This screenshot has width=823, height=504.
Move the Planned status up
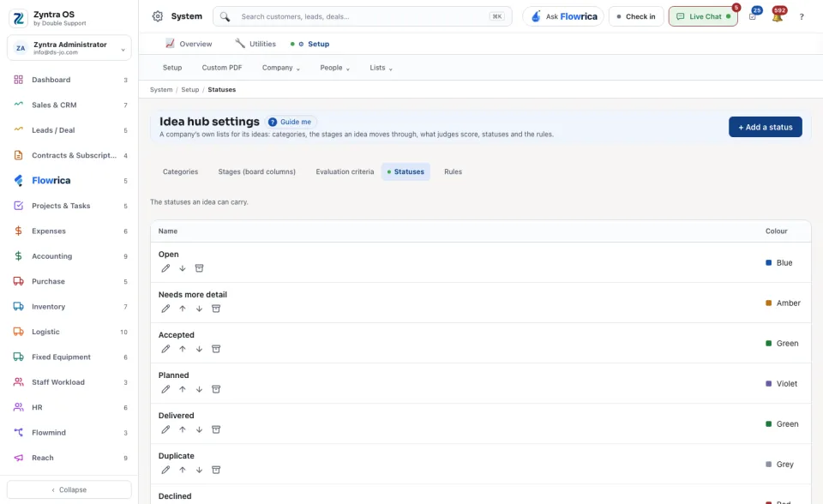(182, 389)
